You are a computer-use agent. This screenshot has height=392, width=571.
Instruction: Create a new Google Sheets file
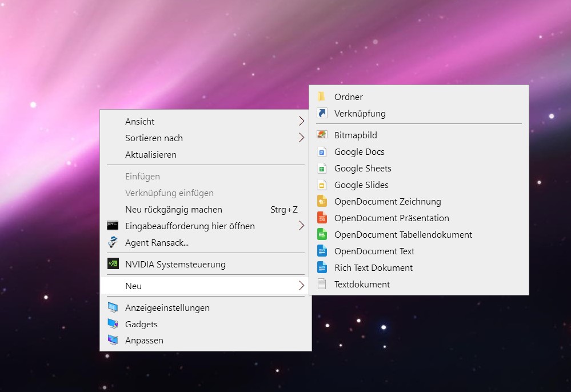point(419,169)
